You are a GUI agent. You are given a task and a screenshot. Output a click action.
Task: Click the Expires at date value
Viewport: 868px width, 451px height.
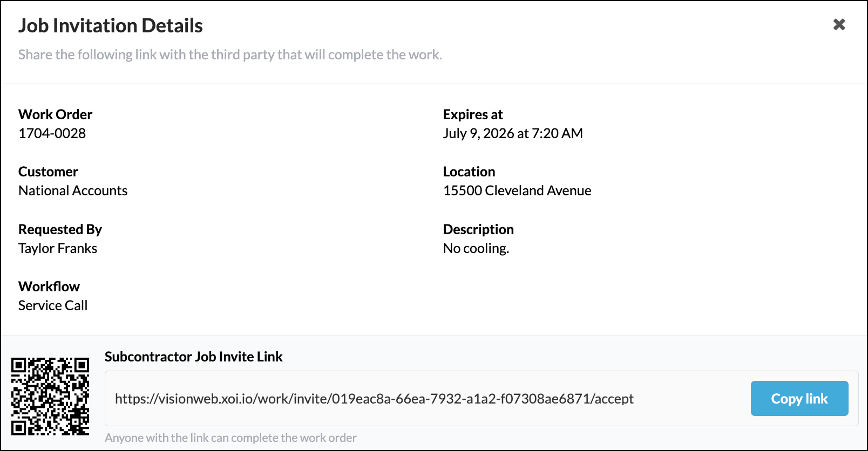pos(513,133)
